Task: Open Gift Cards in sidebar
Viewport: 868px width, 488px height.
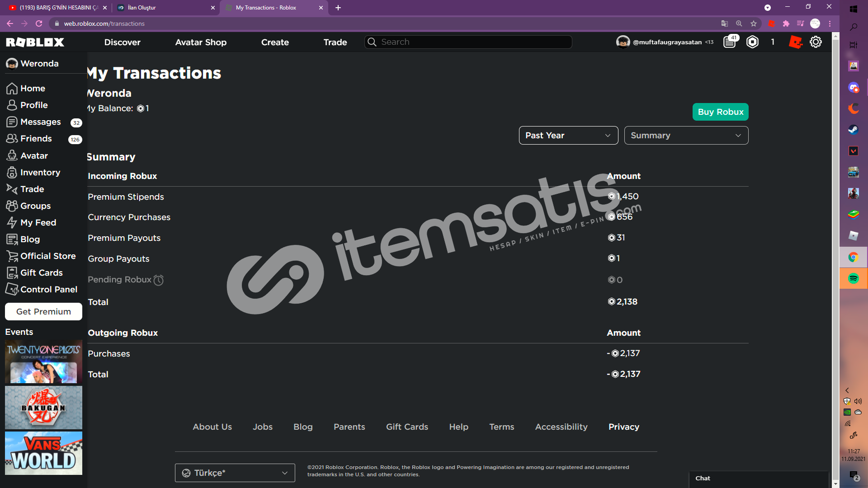Action: coord(35,272)
